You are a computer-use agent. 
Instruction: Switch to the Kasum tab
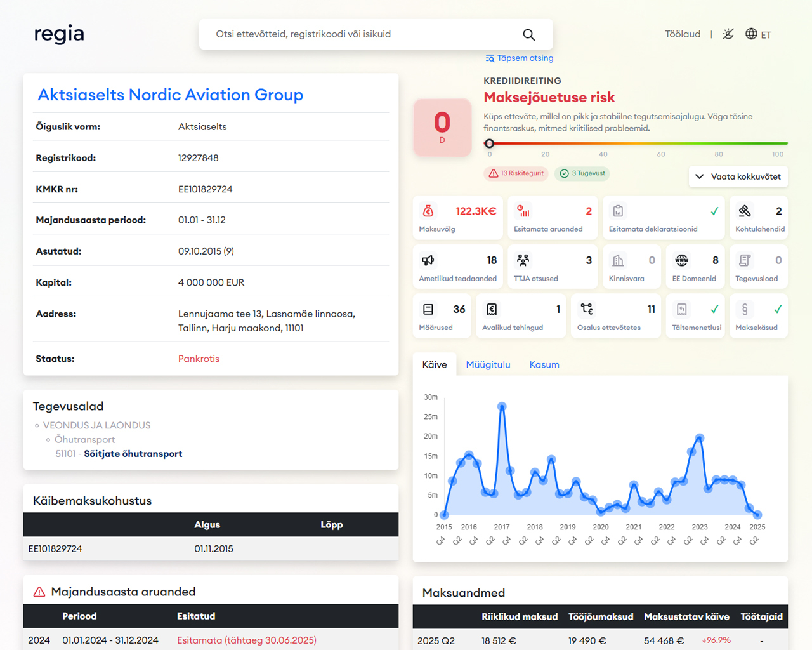[544, 365]
